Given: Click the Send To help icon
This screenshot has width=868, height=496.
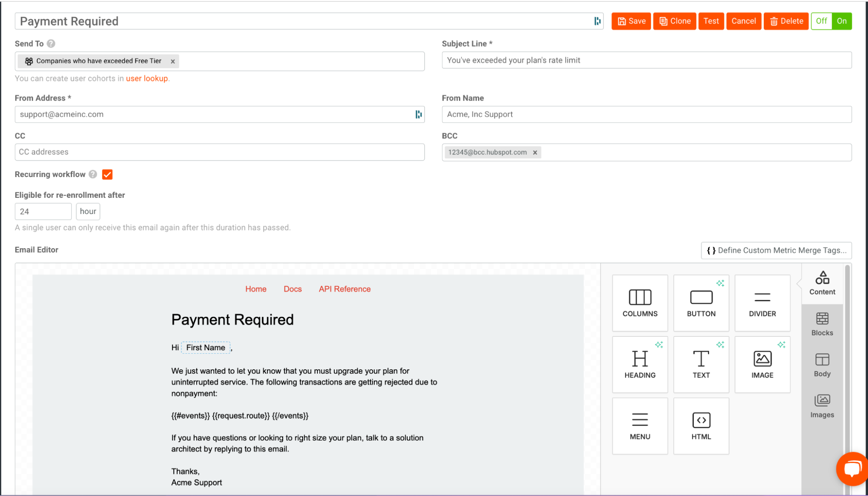Looking at the screenshot, I should [51, 44].
